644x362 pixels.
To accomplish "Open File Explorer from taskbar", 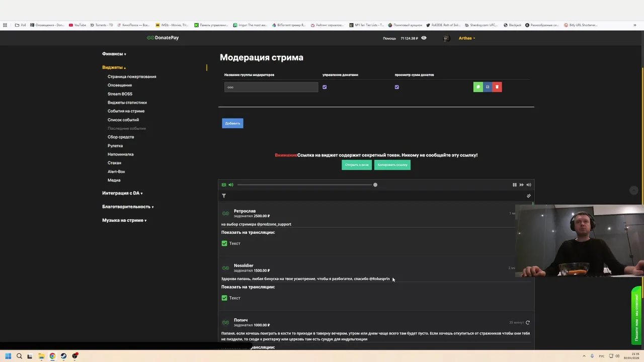I will tap(41, 356).
